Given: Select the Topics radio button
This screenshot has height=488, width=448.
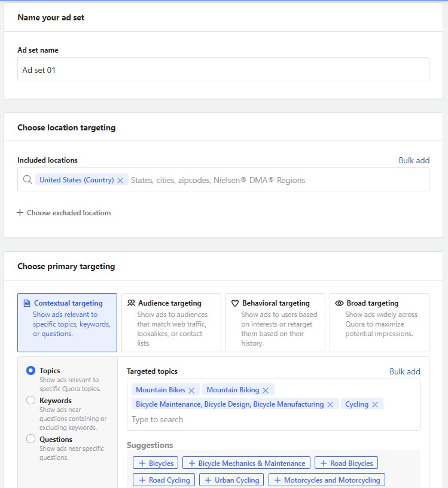Looking at the screenshot, I should 31,371.
